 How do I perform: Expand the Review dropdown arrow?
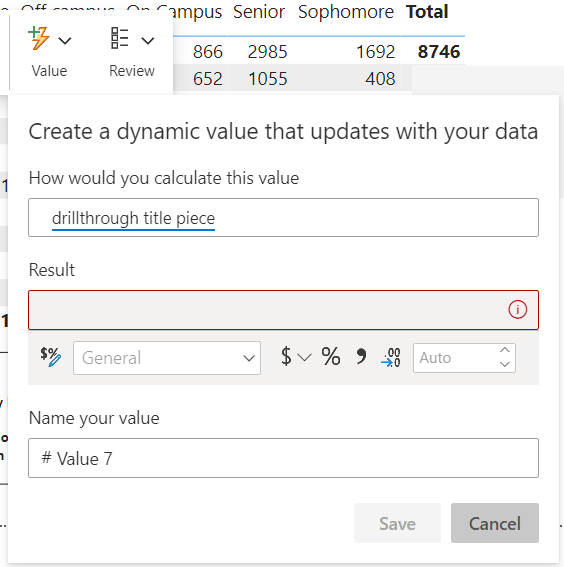pyautogui.click(x=148, y=40)
